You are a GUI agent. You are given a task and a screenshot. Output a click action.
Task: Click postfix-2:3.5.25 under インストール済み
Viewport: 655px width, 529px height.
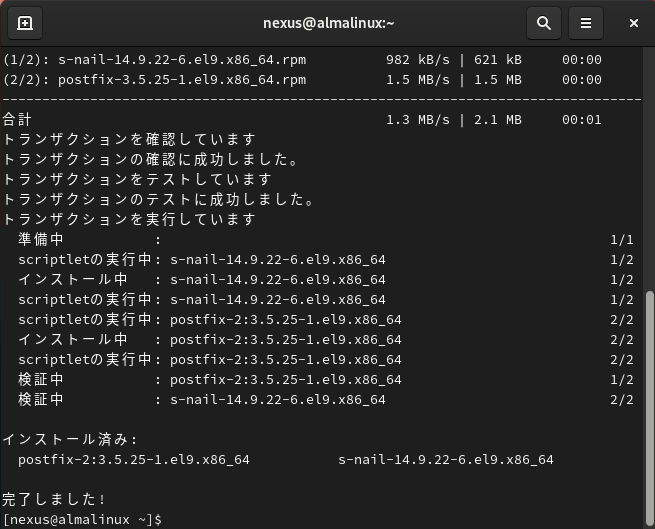[133, 460]
